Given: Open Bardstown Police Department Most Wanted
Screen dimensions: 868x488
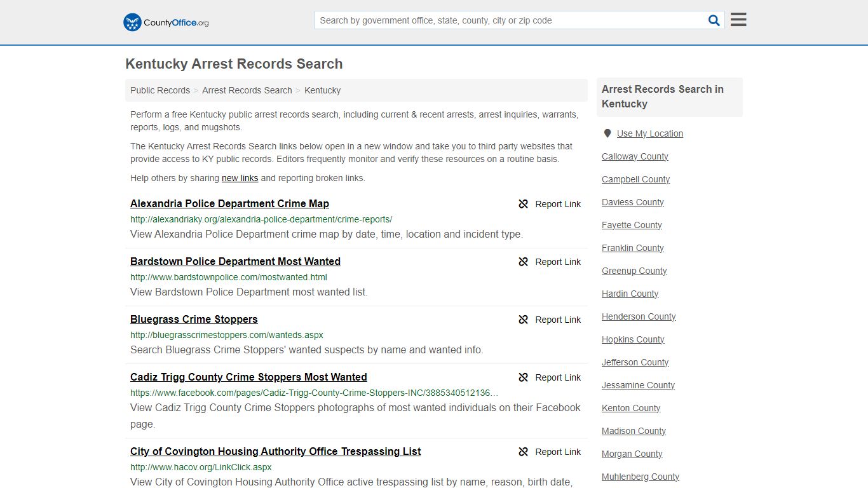Looking at the screenshot, I should [x=235, y=261].
